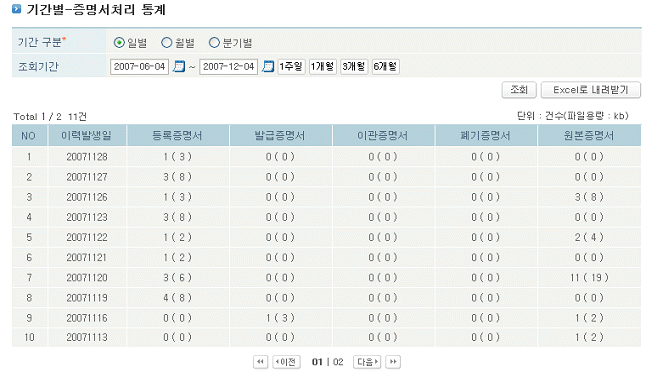Select date cell 20071121
Screen dimensions: 646x381
coord(87,257)
